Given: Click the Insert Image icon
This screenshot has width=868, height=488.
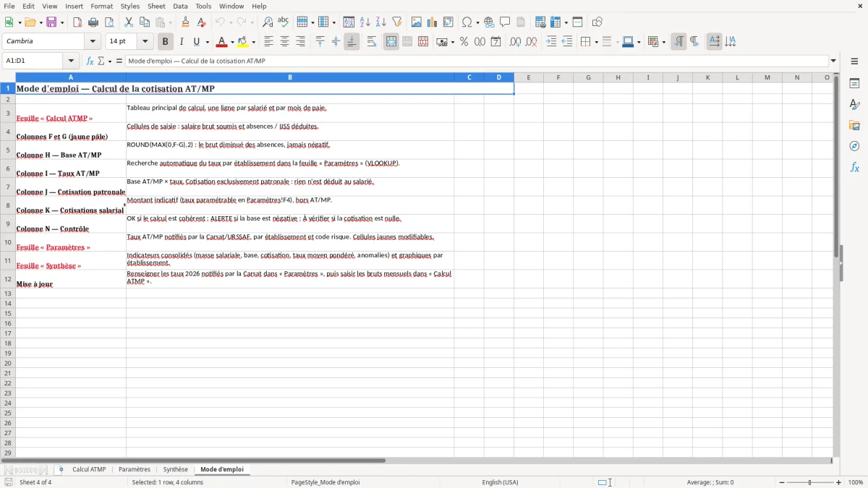Looking at the screenshot, I should click(417, 22).
